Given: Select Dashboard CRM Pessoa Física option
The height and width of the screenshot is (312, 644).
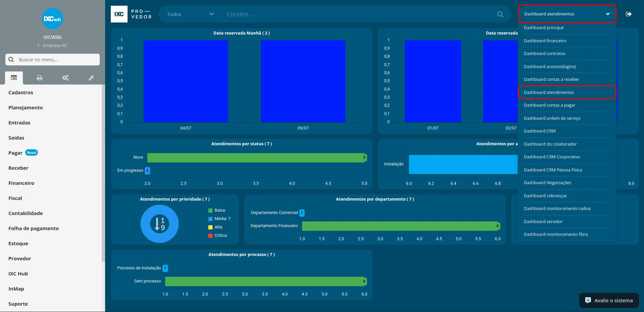Looking at the screenshot, I should (x=567, y=170).
